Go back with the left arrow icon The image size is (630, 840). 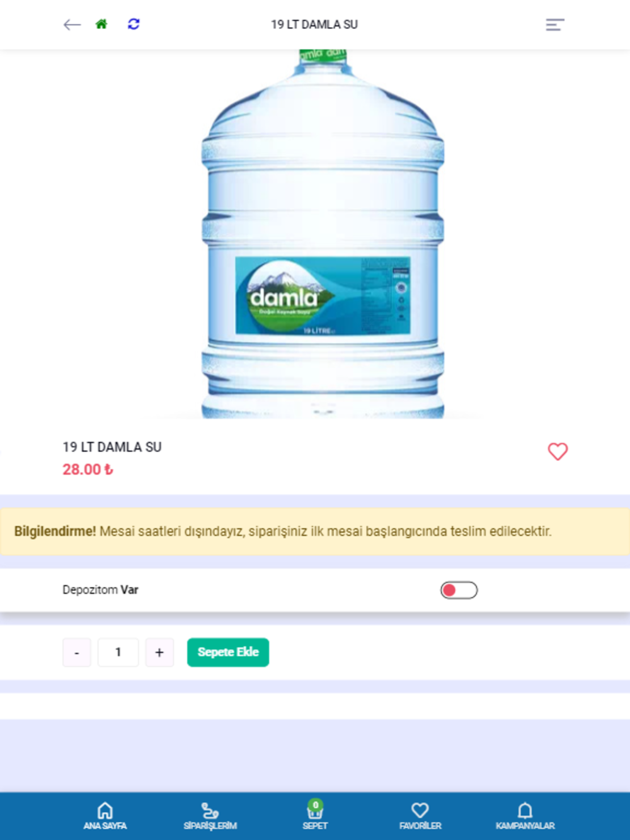pyautogui.click(x=72, y=25)
